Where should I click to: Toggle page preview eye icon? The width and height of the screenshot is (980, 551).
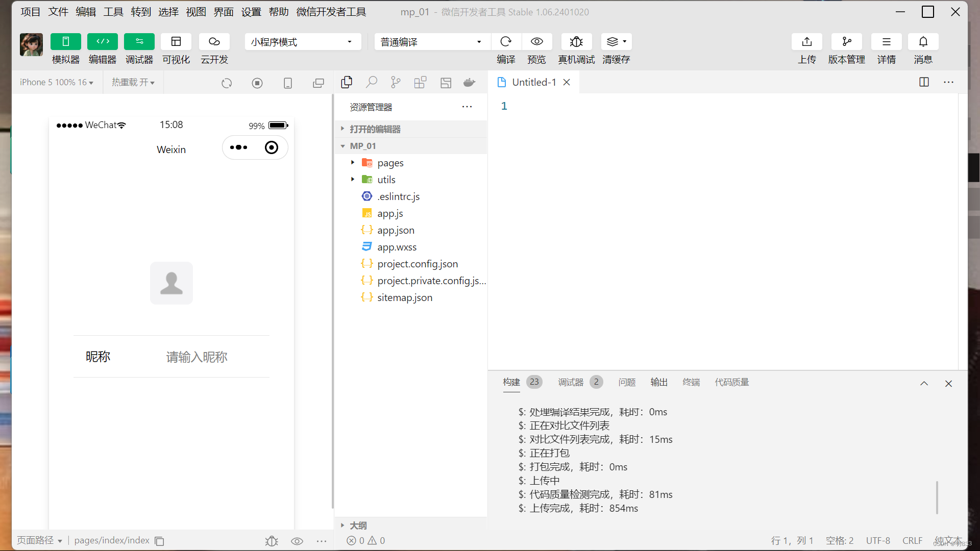click(297, 541)
